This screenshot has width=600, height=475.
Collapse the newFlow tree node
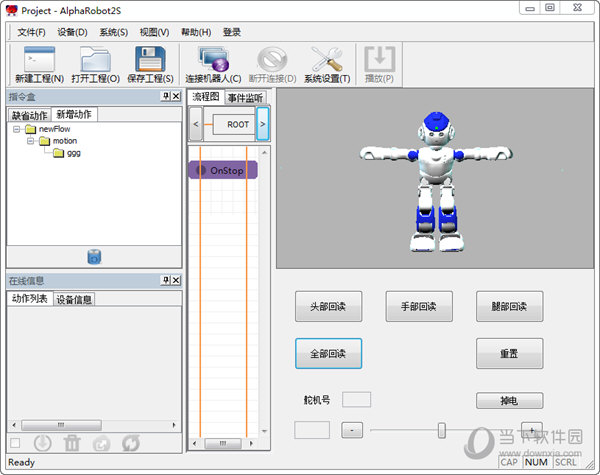[x=16, y=129]
